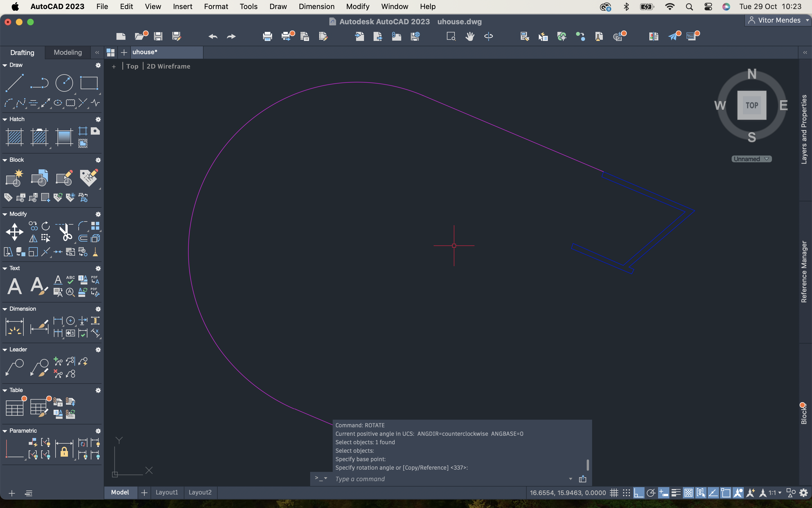Select the Polyline draw tool
812x508 pixels.
click(39, 83)
